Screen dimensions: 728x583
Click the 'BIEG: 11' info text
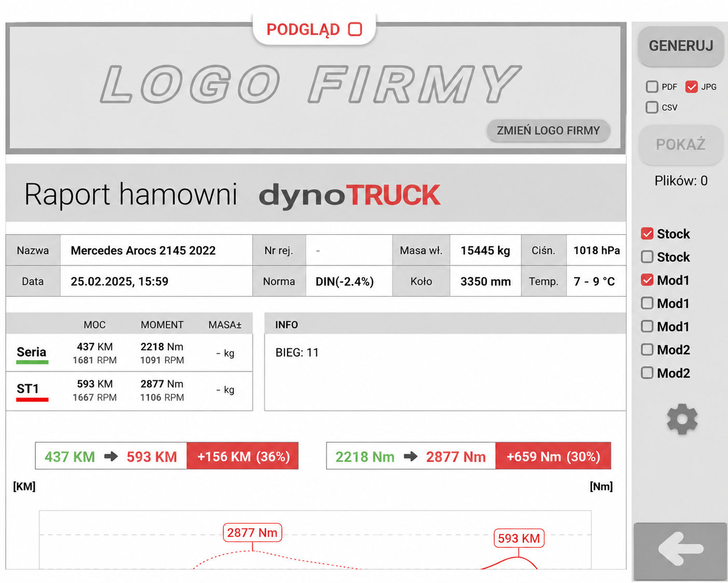click(297, 352)
